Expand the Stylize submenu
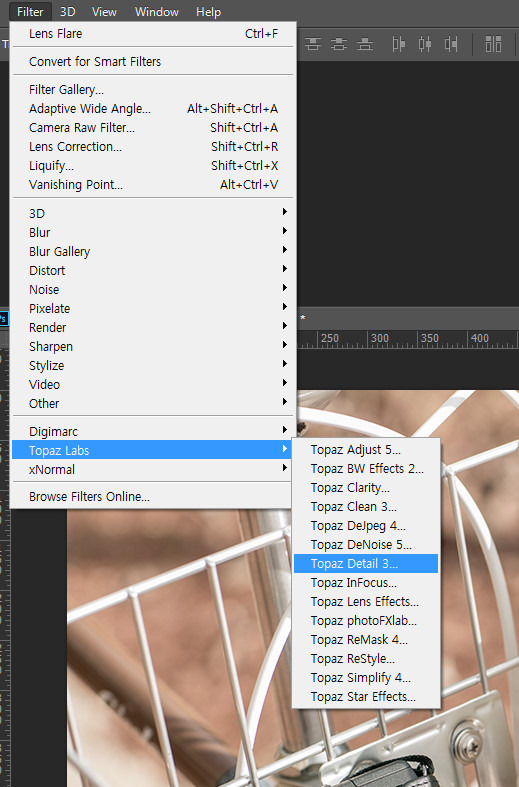 click(153, 366)
